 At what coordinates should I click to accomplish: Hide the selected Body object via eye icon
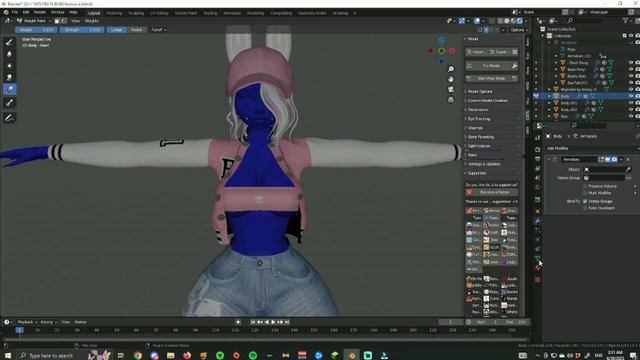pyautogui.click(x=631, y=96)
